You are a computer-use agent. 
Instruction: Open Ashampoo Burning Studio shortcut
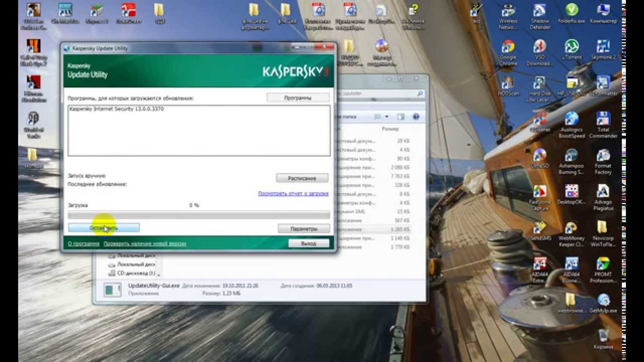click(572, 161)
